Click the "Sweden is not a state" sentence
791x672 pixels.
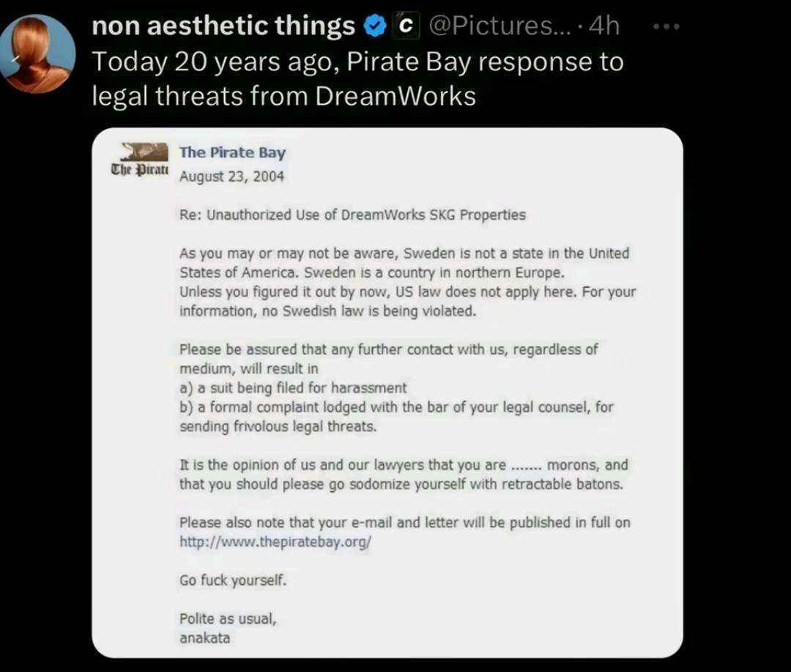(404, 254)
